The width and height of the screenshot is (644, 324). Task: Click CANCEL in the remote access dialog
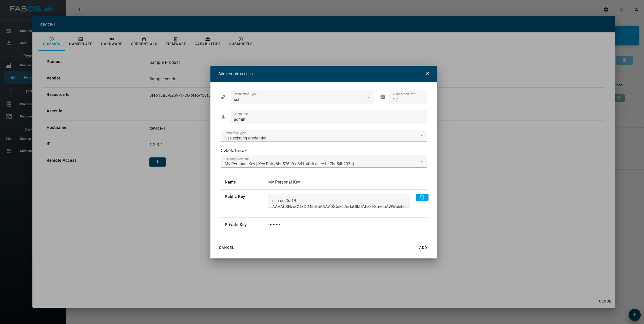[226, 248]
